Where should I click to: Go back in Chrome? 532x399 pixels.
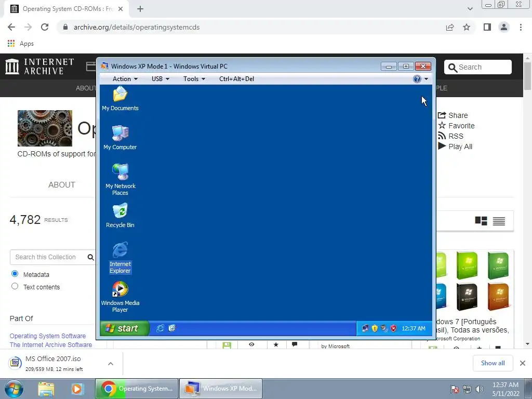11,27
